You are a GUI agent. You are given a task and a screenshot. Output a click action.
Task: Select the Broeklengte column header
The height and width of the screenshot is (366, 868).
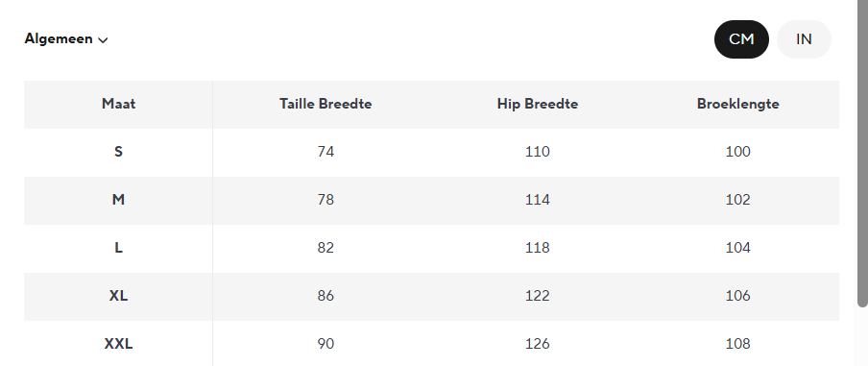(x=738, y=104)
